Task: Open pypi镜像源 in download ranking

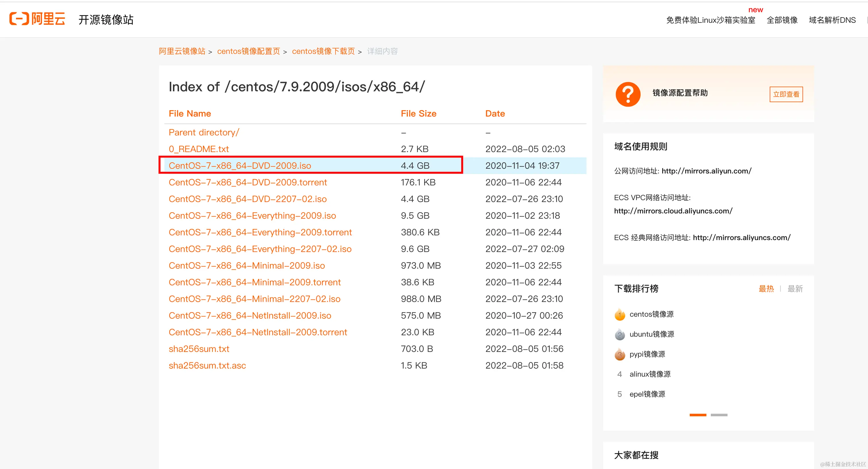Action: pyautogui.click(x=647, y=354)
